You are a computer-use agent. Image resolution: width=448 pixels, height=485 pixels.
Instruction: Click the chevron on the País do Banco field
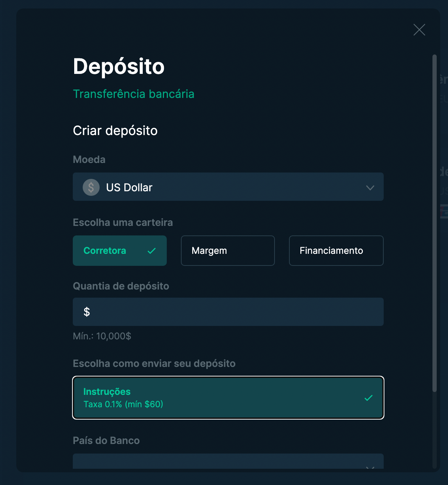point(370,467)
